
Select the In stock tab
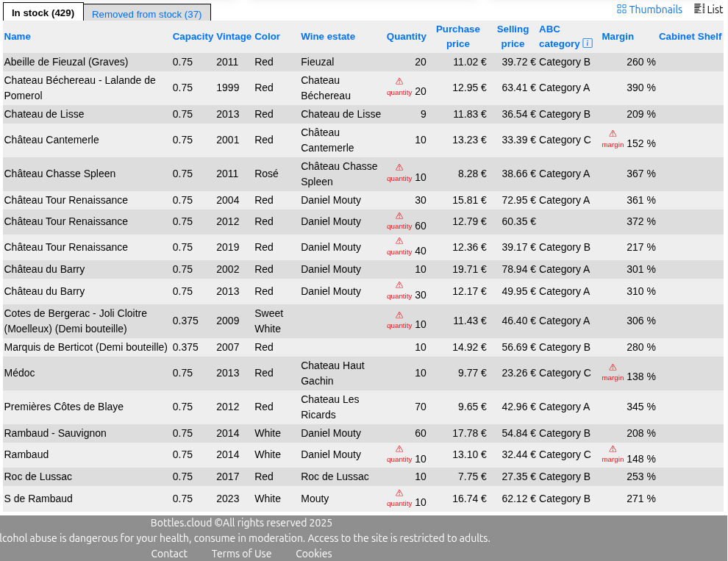pos(43,13)
